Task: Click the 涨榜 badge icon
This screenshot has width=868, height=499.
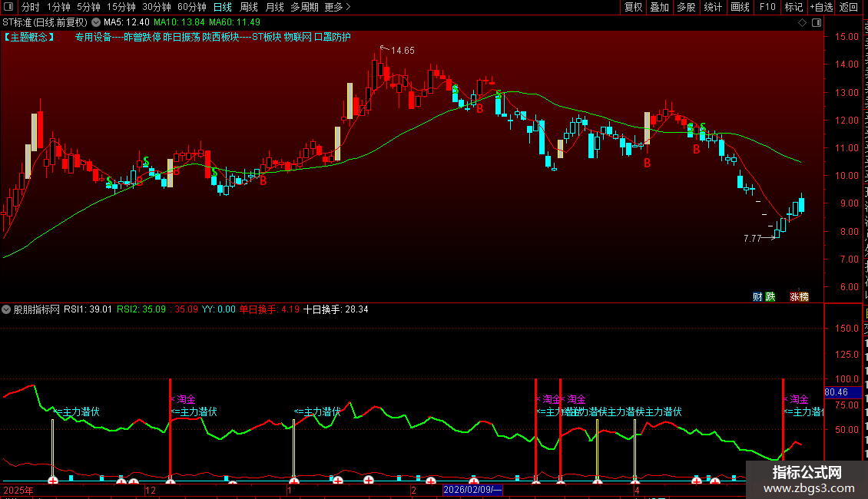Action: point(799,297)
